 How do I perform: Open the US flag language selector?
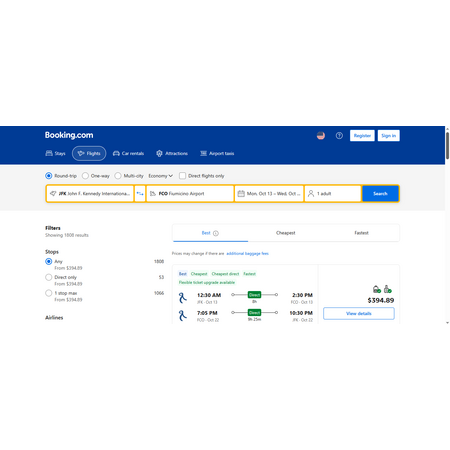(x=321, y=136)
